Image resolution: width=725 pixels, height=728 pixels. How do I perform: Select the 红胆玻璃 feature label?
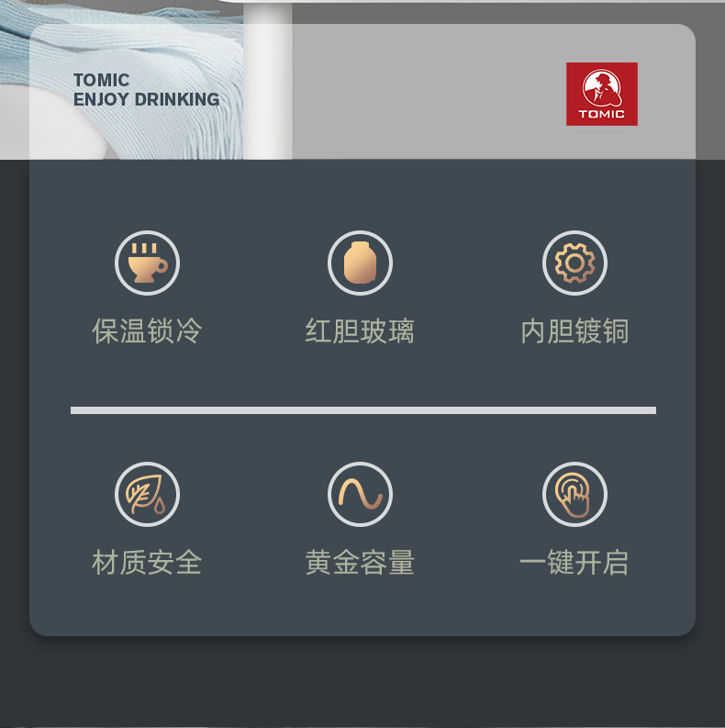(x=360, y=331)
